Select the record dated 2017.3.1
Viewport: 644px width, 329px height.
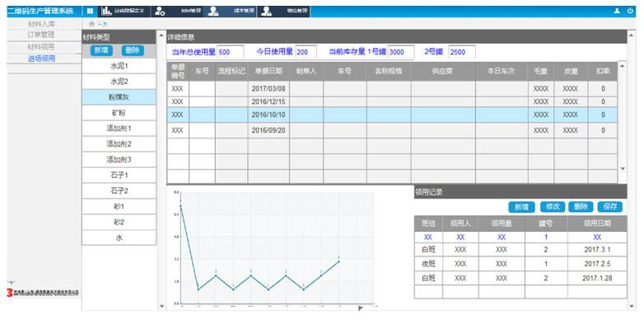click(x=520, y=250)
